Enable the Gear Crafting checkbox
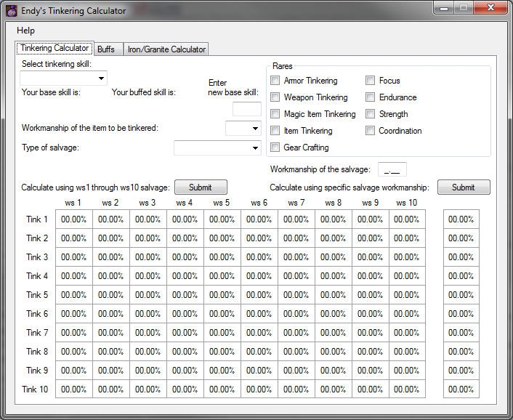 [x=275, y=148]
